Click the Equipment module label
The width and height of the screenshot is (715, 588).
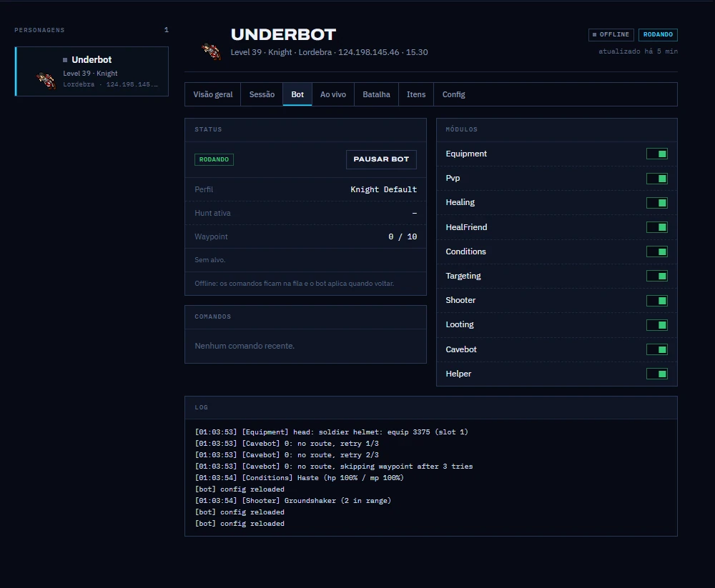466,154
